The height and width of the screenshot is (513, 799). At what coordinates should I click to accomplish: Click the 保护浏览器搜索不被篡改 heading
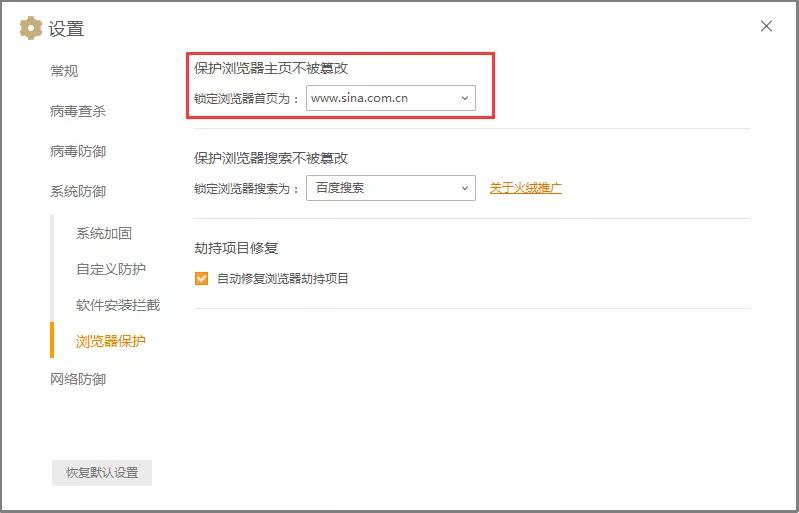pyautogui.click(x=271, y=158)
